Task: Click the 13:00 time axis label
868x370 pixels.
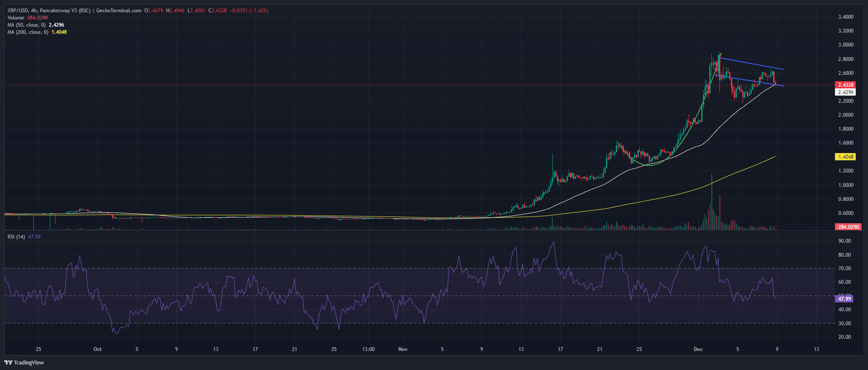Action: 369,349
